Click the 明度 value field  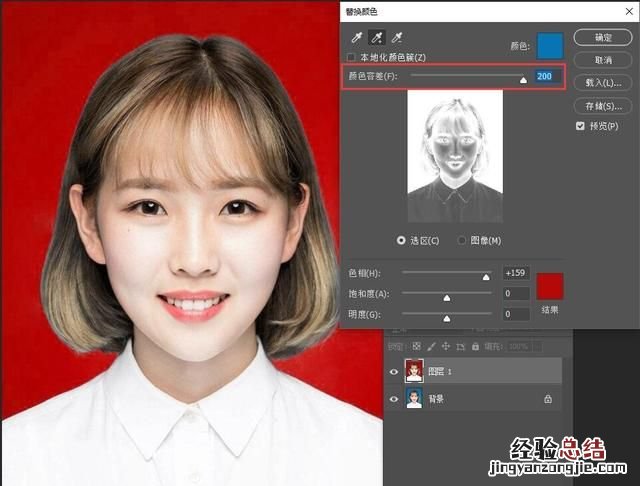point(516,314)
